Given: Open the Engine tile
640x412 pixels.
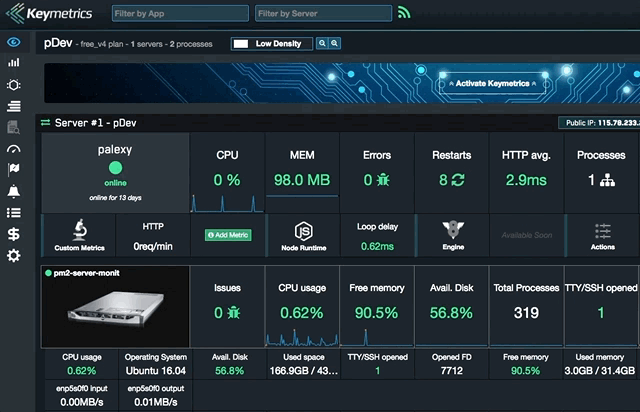Looking at the screenshot, I should tap(453, 235).
